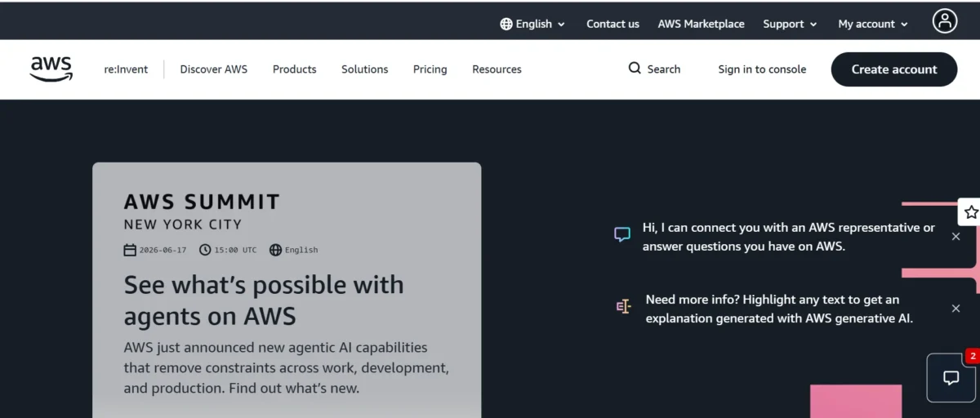
Task: Click the calendar icon beside 2026-06-17
Action: (130, 250)
